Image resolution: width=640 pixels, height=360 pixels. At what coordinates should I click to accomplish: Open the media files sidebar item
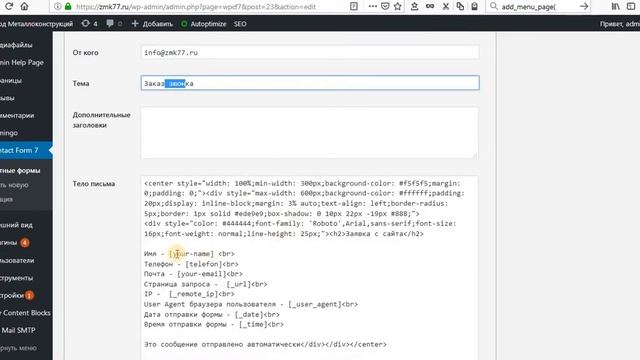tap(16, 45)
